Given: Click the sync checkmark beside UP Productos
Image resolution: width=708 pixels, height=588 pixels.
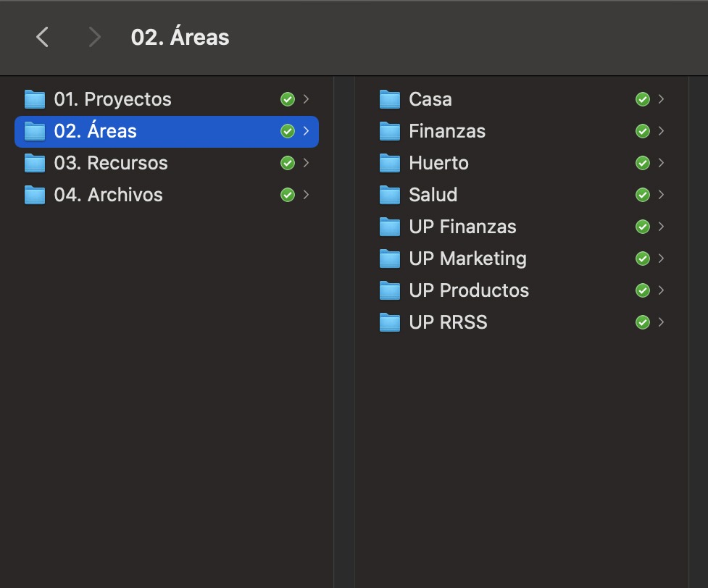Looking at the screenshot, I should [643, 290].
